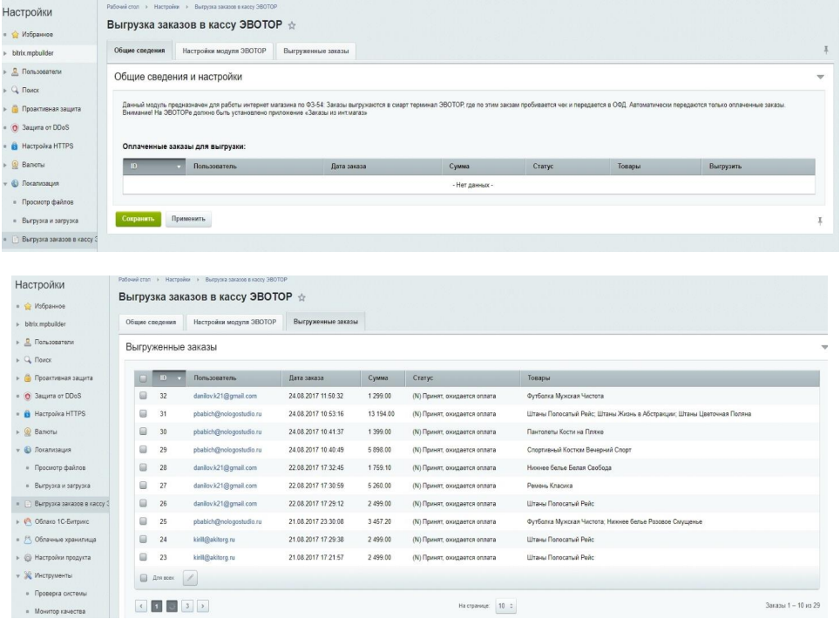
Task: Expand bitrix.mpbuilder in top sidebar
Action: (x=5, y=53)
